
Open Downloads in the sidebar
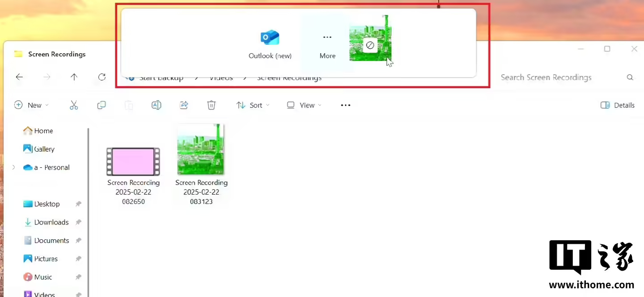51,222
